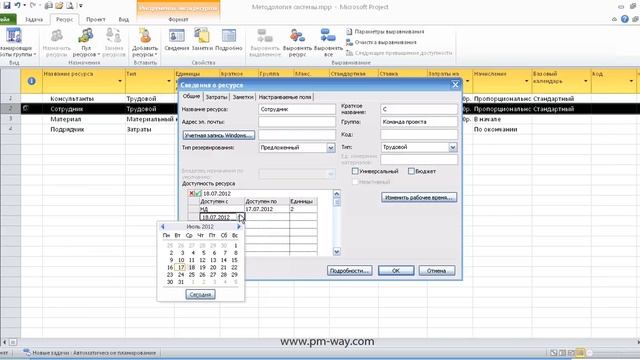Click the Cancel button in dialog

tap(436, 270)
